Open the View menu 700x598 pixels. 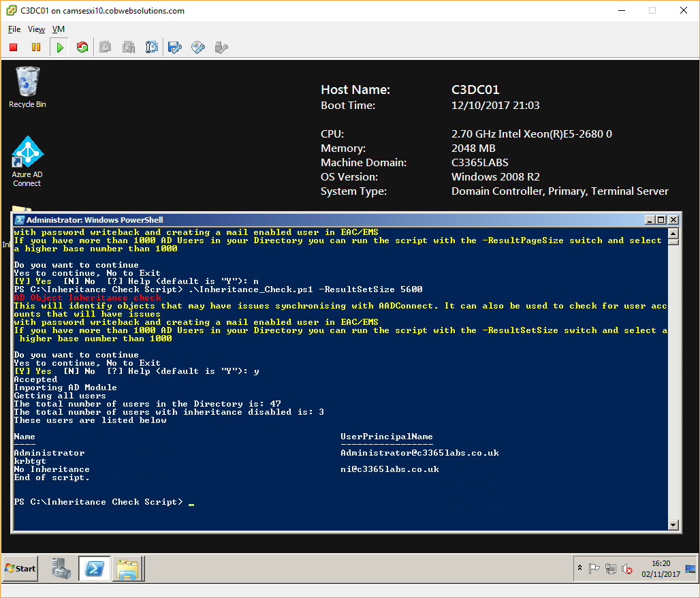36,29
